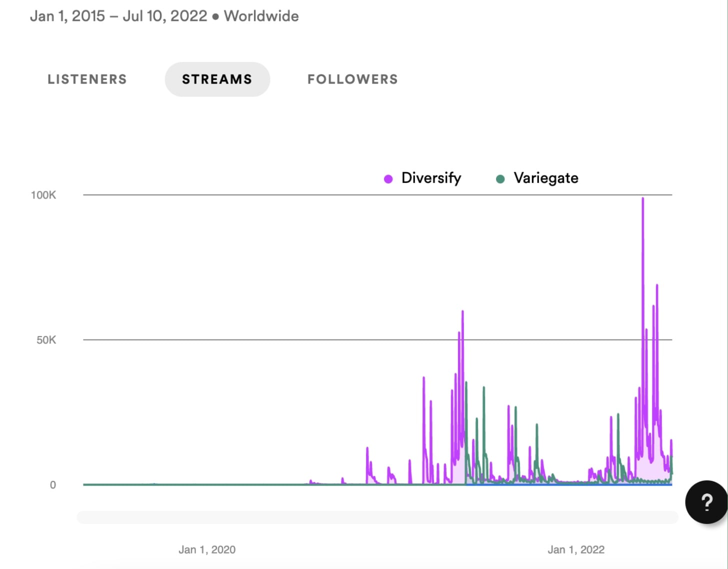Viewport: 728px width, 569px height.
Task: Click the green Variegate legend dot
Action: 500,179
